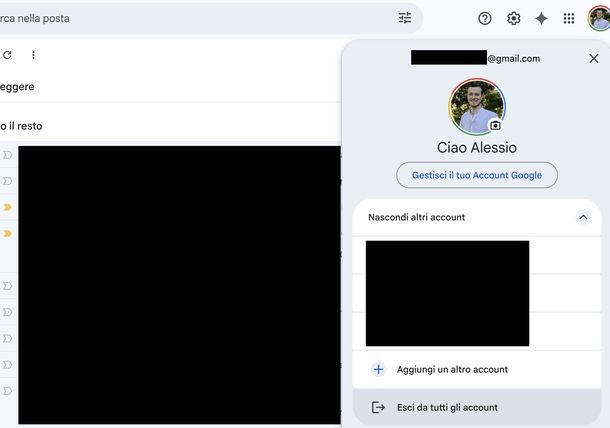Open Gmail settings gear icon

(x=514, y=18)
